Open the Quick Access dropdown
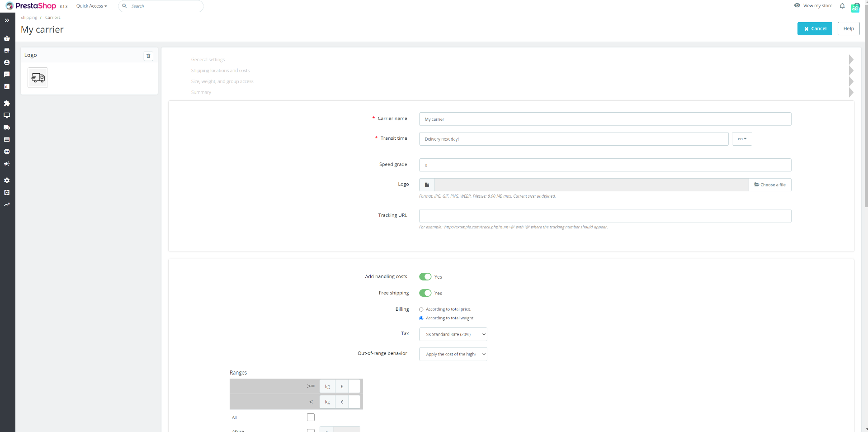 (x=92, y=6)
